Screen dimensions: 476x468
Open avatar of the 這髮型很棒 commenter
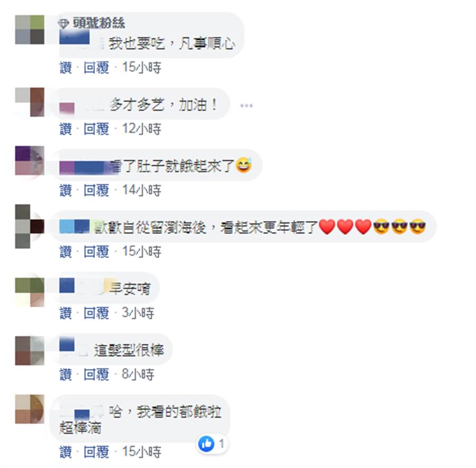pyautogui.click(x=30, y=351)
